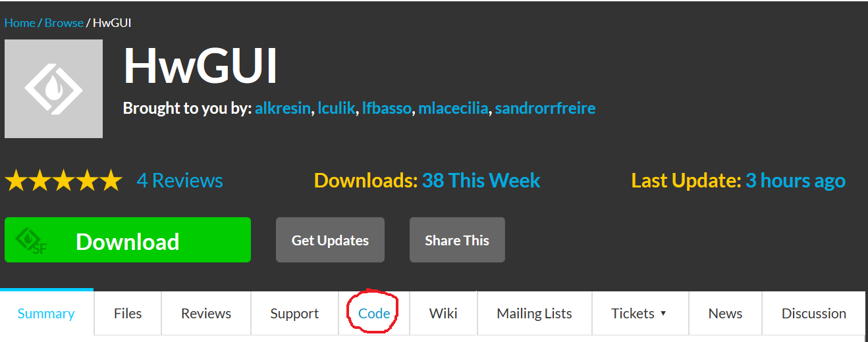868x342 pixels.
Task: Open the News tab
Action: (x=725, y=314)
